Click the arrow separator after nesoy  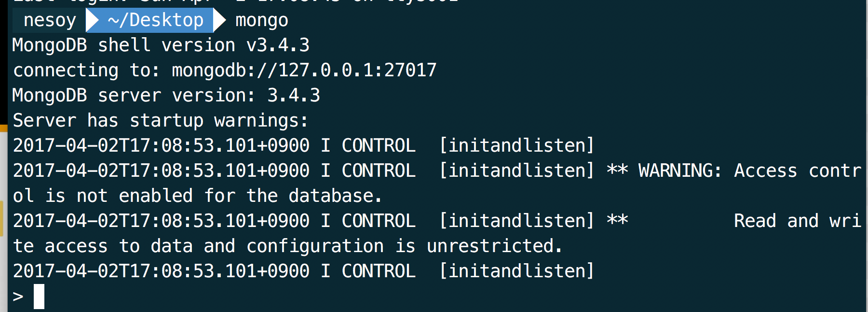click(93, 20)
